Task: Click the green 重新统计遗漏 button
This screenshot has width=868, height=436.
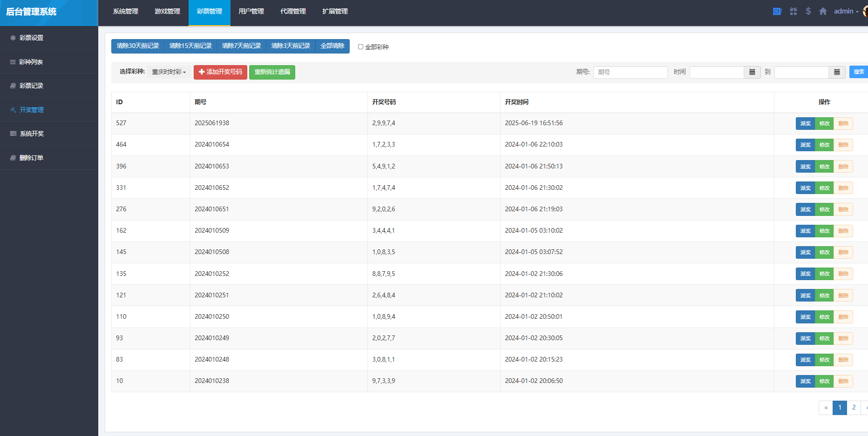Action: [272, 72]
